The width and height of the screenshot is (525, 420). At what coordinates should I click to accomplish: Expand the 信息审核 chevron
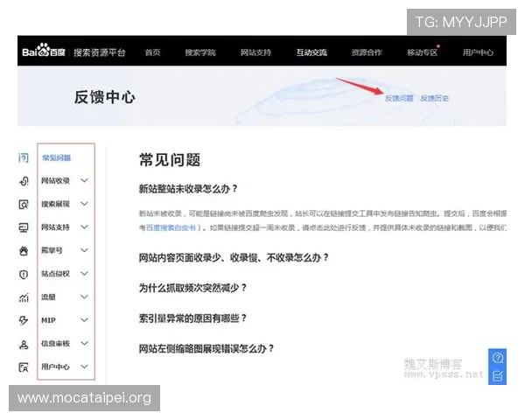(x=84, y=343)
